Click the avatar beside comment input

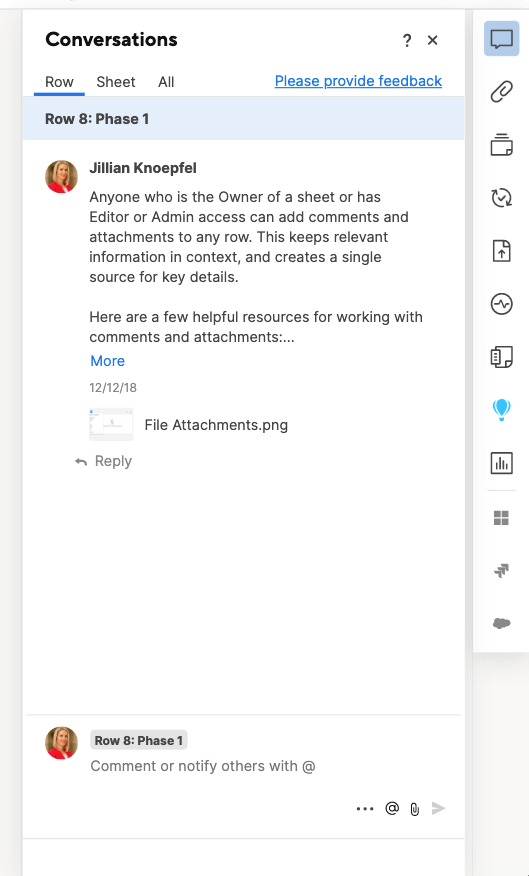point(61,743)
